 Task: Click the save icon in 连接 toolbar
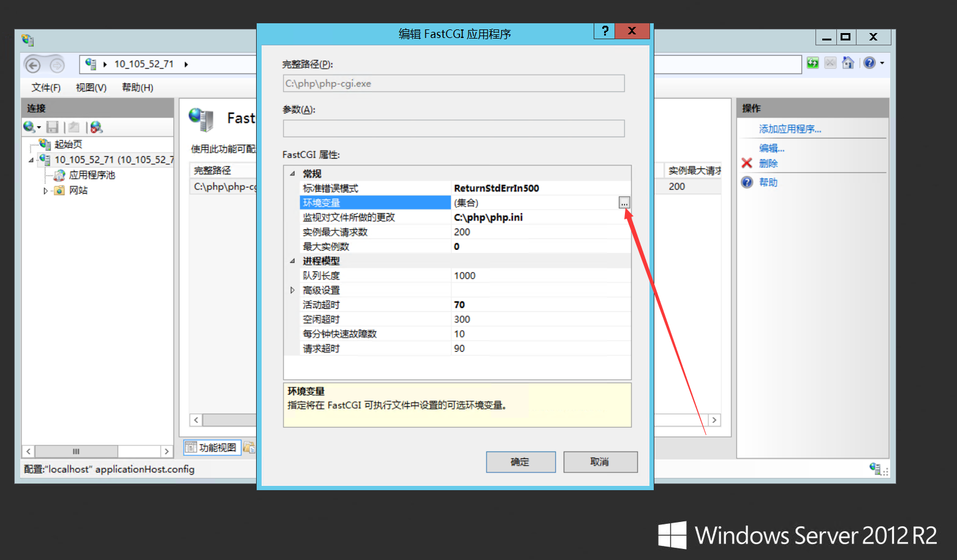53,127
